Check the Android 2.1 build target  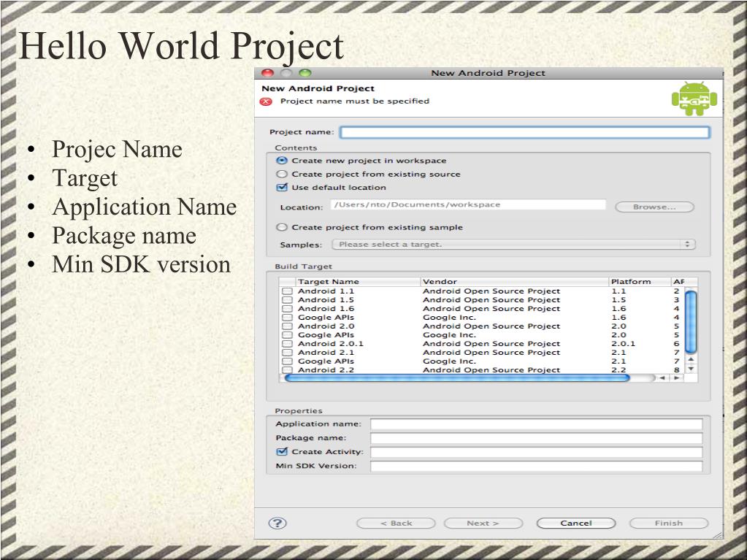click(x=287, y=353)
